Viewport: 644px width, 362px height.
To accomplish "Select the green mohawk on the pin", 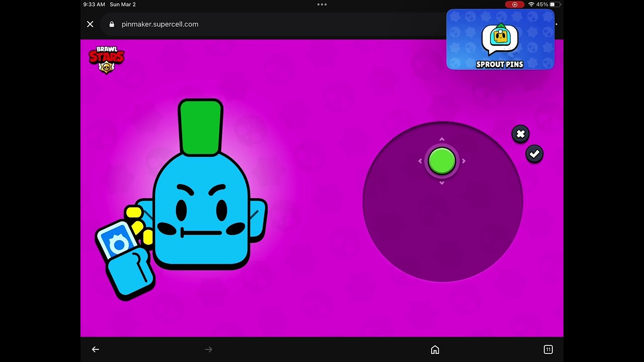I will coord(200,127).
